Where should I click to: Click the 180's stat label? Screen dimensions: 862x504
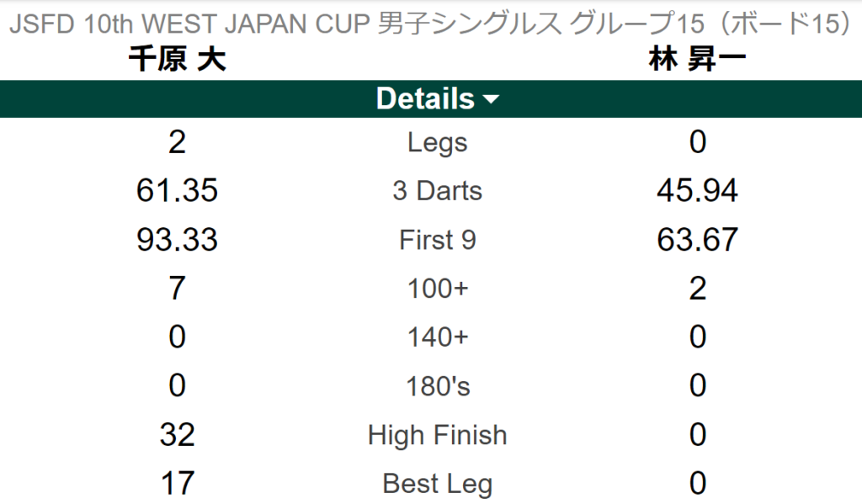[x=437, y=386]
